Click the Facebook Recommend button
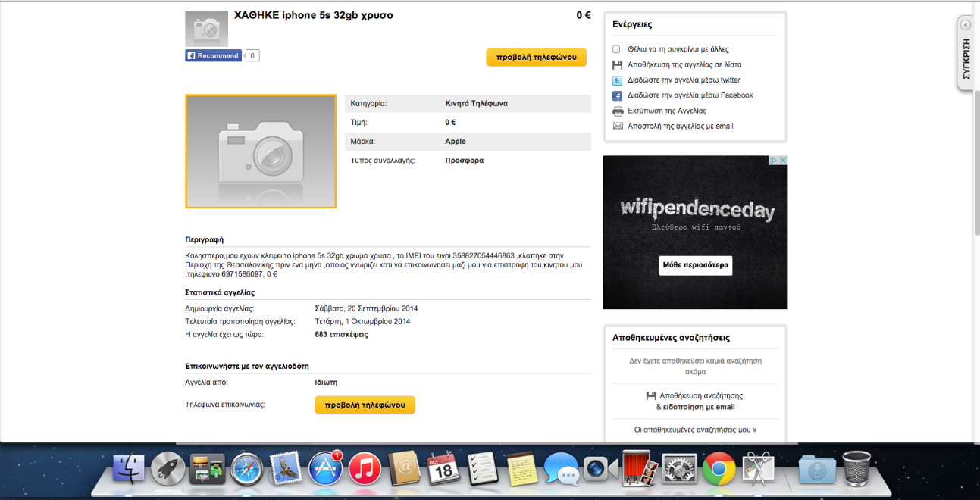Image resolution: width=980 pixels, height=500 pixels. (x=214, y=55)
